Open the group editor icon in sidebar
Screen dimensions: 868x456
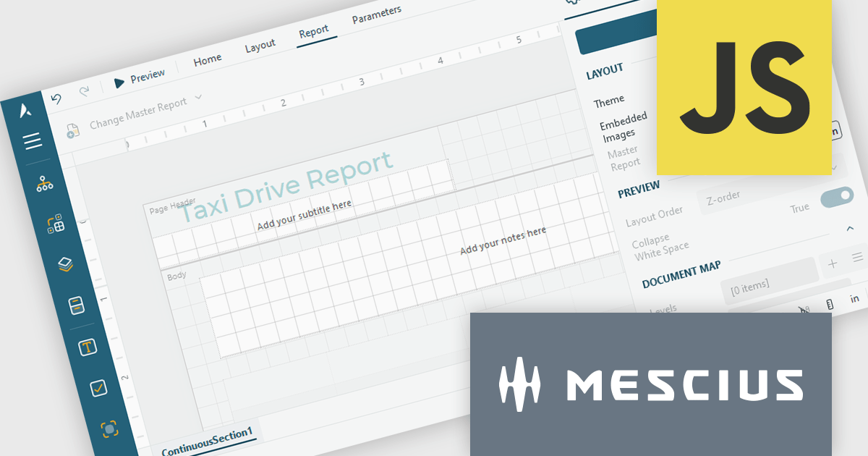(x=56, y=224)
